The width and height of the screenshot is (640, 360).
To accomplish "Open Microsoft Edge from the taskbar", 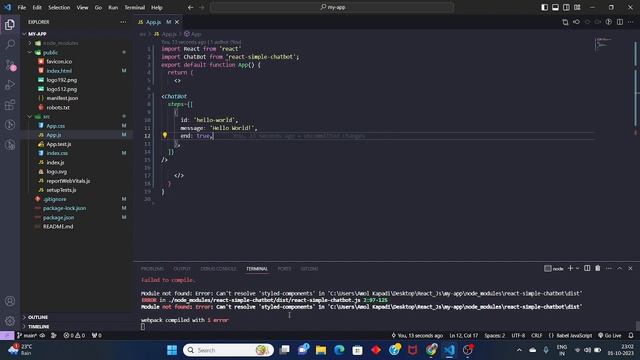I will tap(339, 350).
